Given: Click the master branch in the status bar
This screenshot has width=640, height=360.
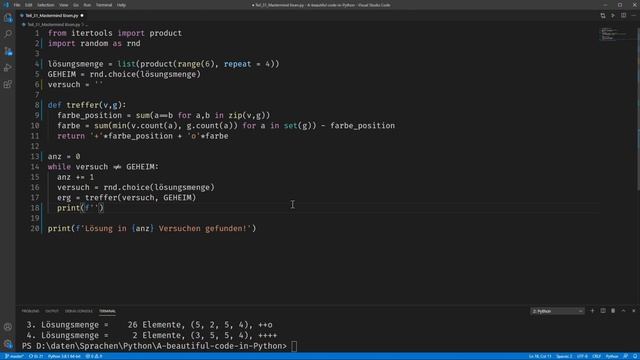Looking at the screenshot, I should (x=14, y=356).
